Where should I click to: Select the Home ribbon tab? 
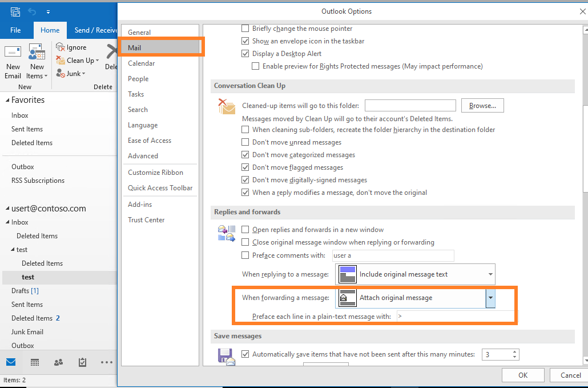pyautogui.click(x=50, y=30)
